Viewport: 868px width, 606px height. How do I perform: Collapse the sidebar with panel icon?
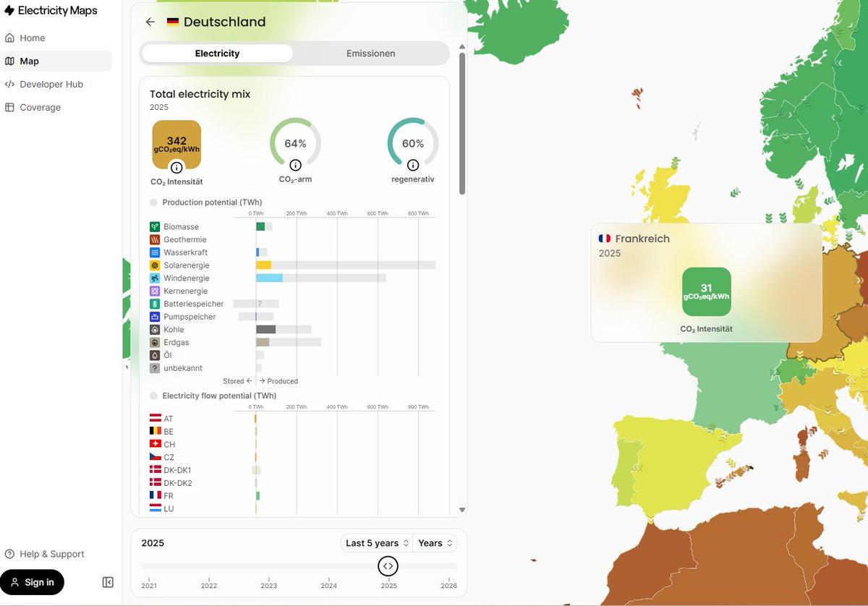pos(108,582)
